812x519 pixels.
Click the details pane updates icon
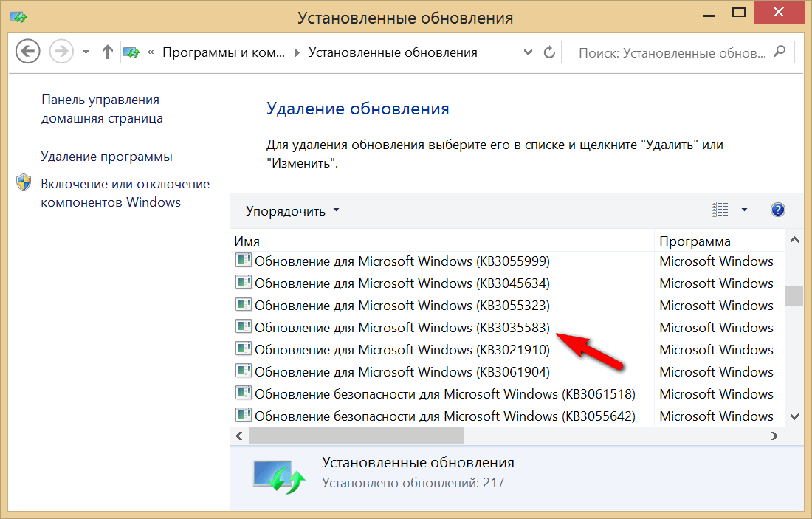[279, 475]
